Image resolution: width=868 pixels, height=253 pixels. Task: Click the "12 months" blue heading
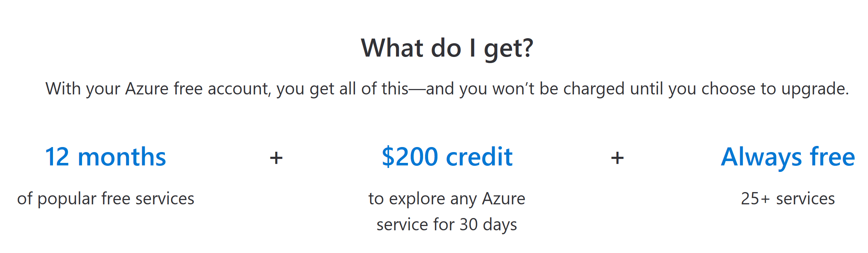(105, 157)
